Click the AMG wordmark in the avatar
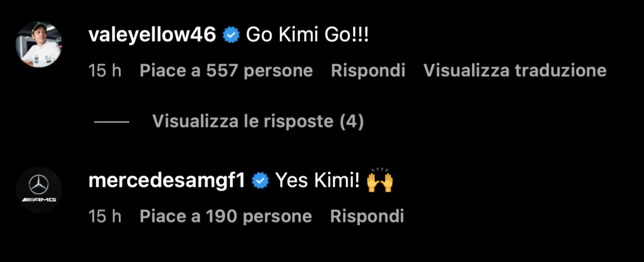The width and height of the screenshot is (644, 262). tap(39, 200)
